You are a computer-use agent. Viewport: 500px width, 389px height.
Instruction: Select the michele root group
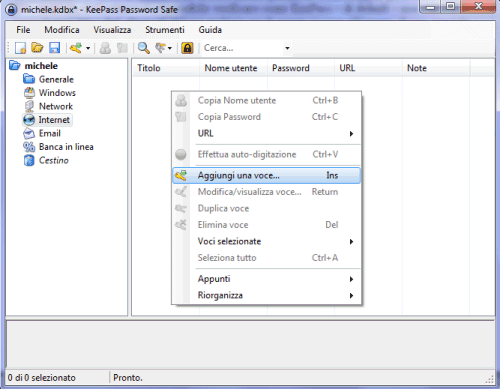click(41, 66)
